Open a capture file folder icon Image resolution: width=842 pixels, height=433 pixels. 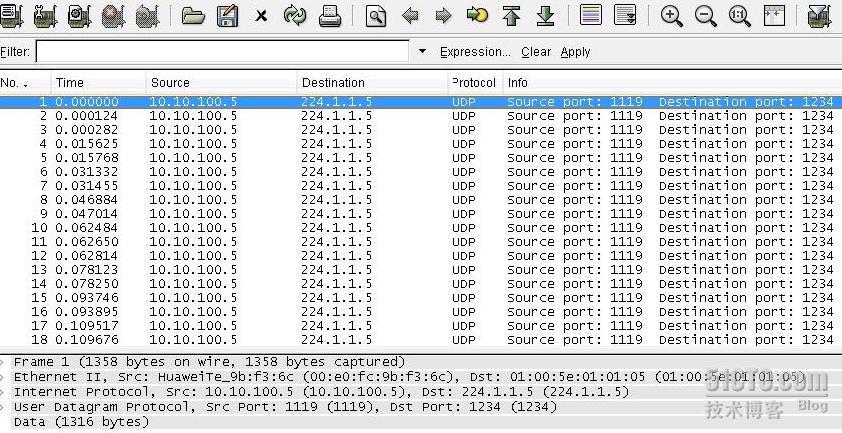pos(193,16)
